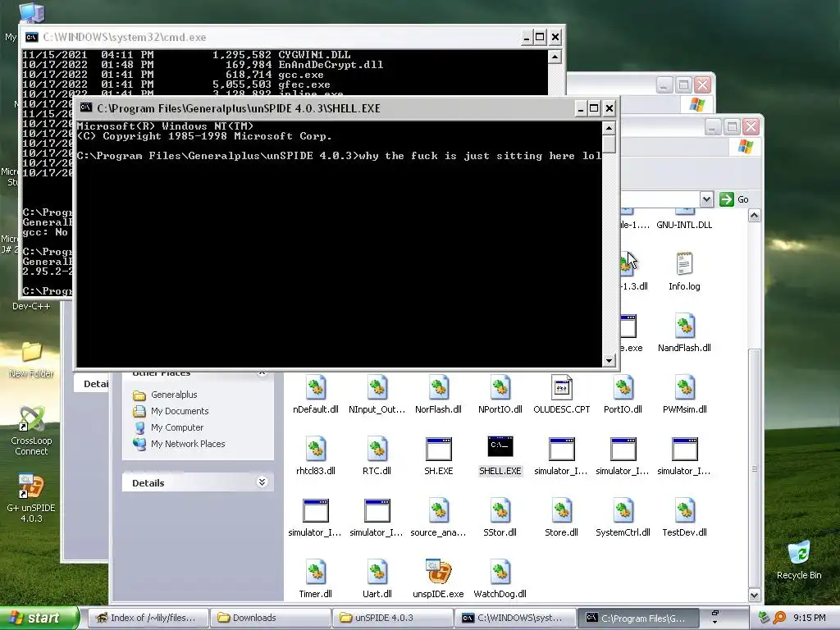840x630 pixels.
Task: Open Generalplus in Other Places panel
Action: tap(174, 395)
